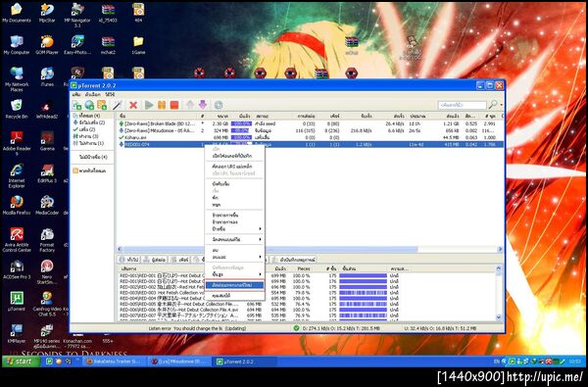Open the first (File) menu in µTorrent menu bar
This screenshot has width=588, height=387.
pos(76,94)
